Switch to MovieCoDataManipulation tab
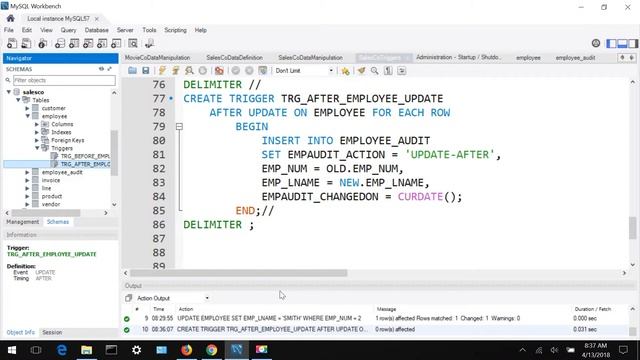 pos(158,58)
